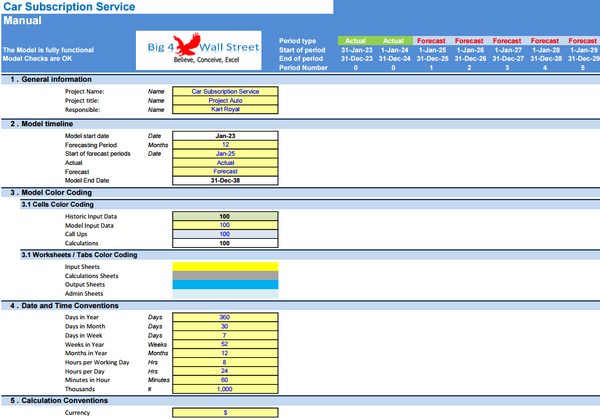Image resolution: width=600 pixels, height=420 pixels.
Task: Select the Model End Date cell 31-Dec-38
Action: (225, 180)
